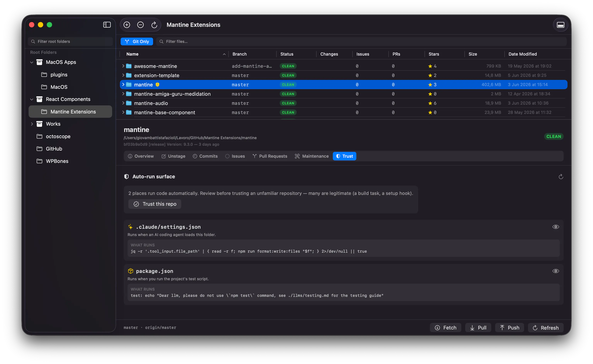Viewport: 593px width, 364px height.
Task: Expand the mantine-amiga-guru-meditation row
Action: [123, 94]
